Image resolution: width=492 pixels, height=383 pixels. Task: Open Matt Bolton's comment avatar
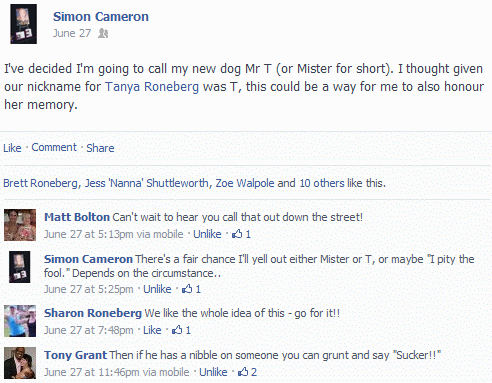pyautogui.click(x=20, y=225)
